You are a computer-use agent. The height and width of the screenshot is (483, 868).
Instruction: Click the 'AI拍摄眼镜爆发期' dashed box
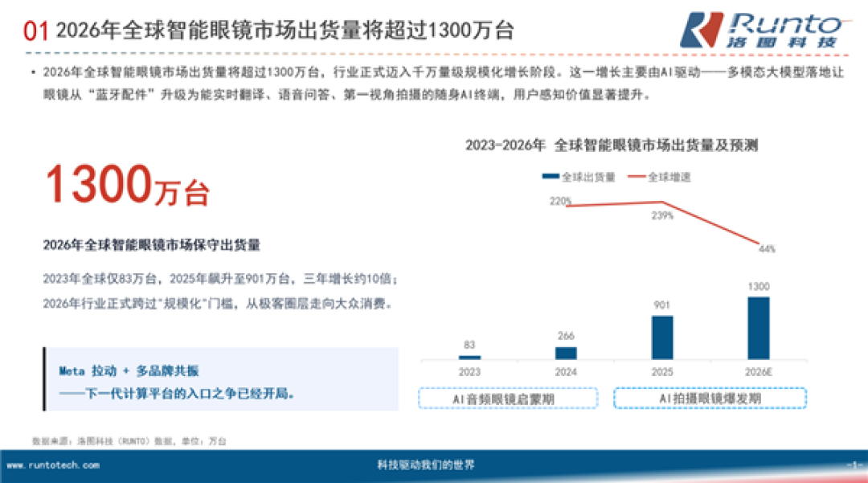(710, 399)
